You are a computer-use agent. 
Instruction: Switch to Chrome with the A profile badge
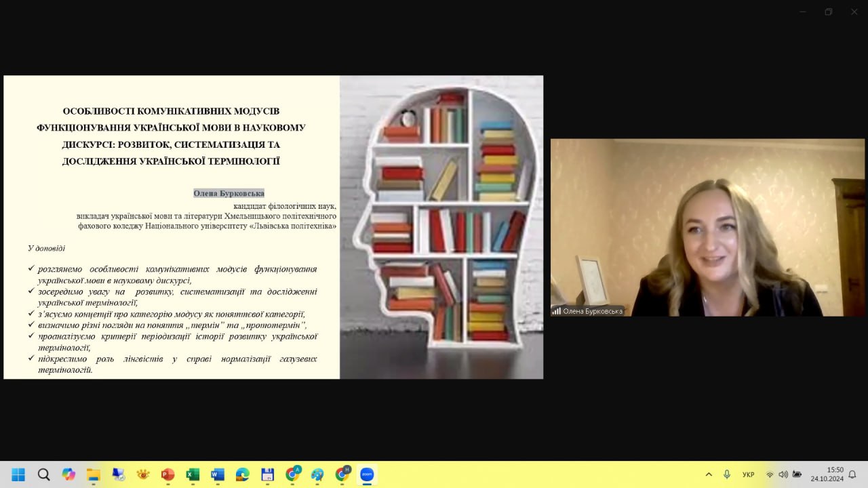pos(292,474)
